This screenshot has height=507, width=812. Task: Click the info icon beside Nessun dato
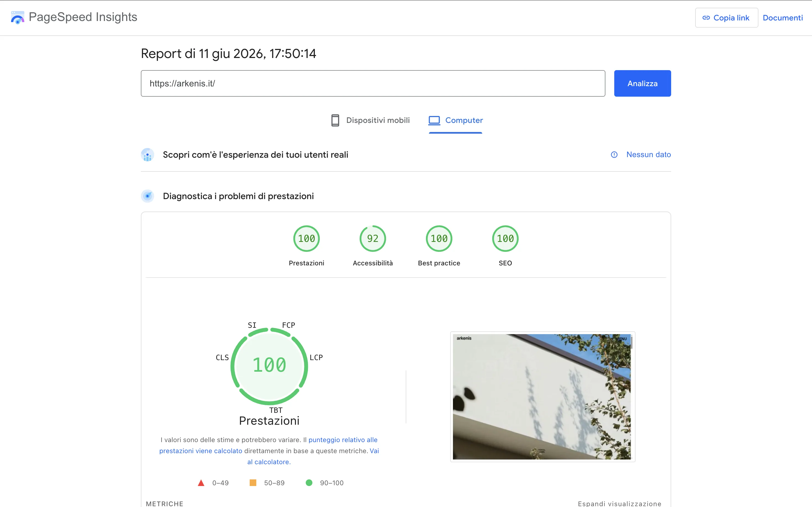[x=614, y=155]
